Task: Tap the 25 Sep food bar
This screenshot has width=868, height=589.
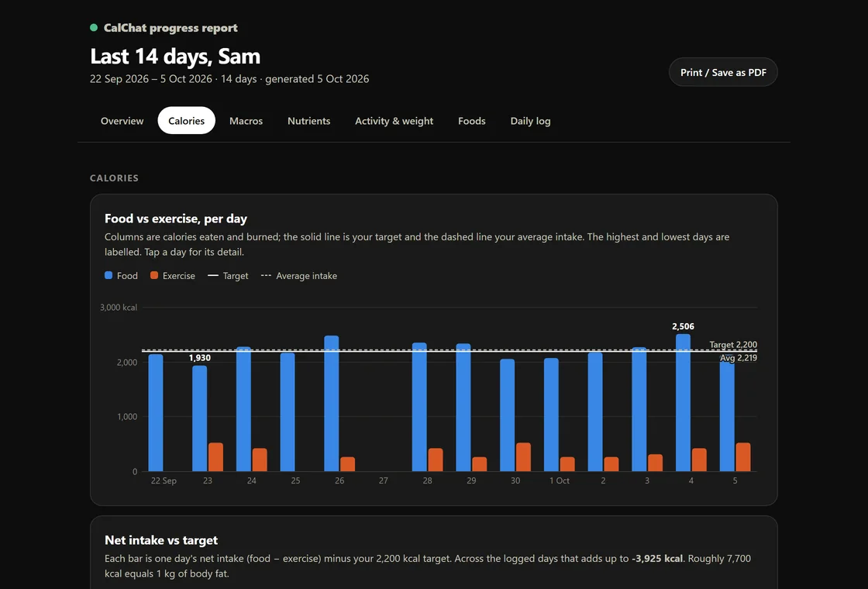Action: [x=288, y=412]
